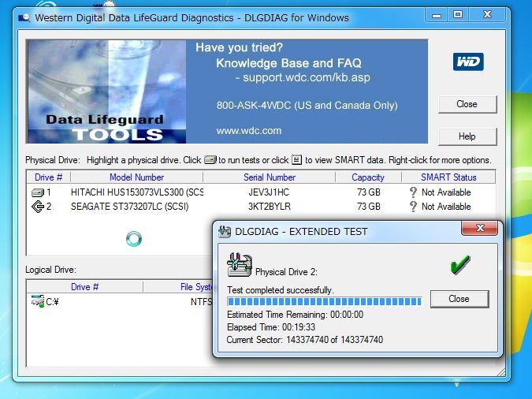The image size is (532, 399).
Task: Click the completed test progress bar
Action: pos(325,301)
